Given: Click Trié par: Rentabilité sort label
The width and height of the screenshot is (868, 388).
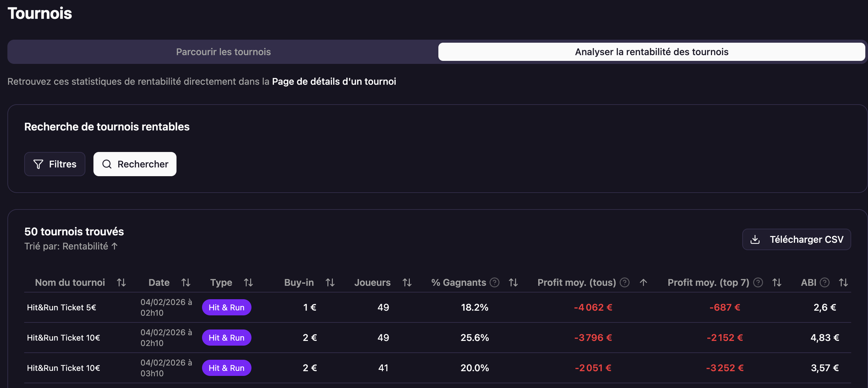Looking at the screenshot, I should coord(71,246).
